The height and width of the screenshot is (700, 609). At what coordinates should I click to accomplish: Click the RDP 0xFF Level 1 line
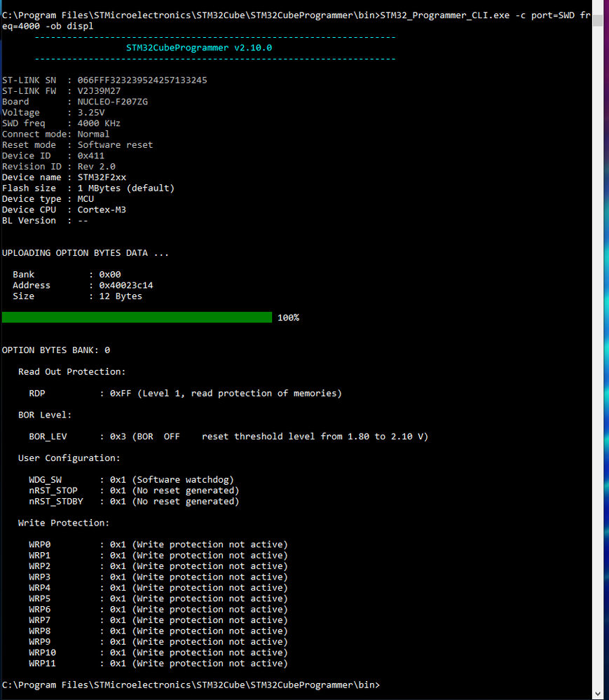point(185,393)
